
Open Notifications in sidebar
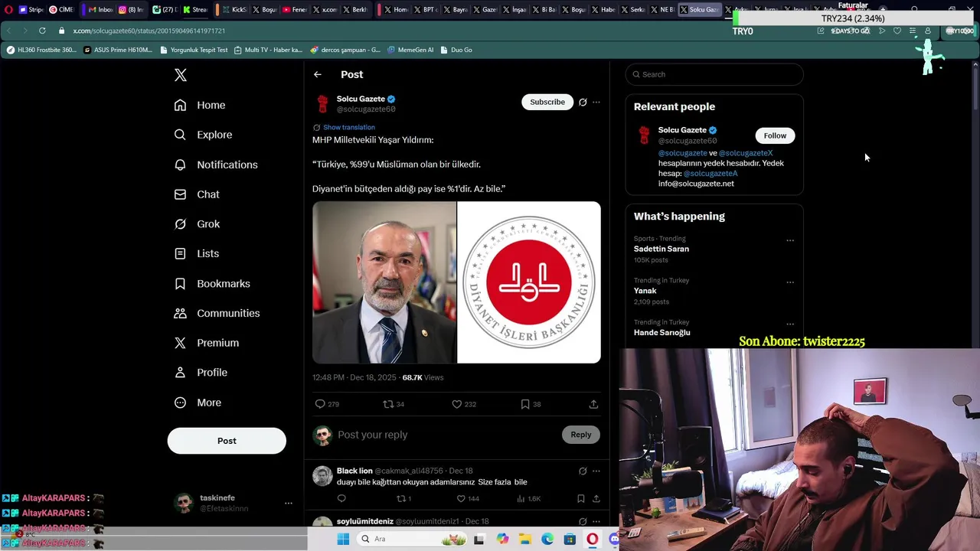(x=216, y=165)
